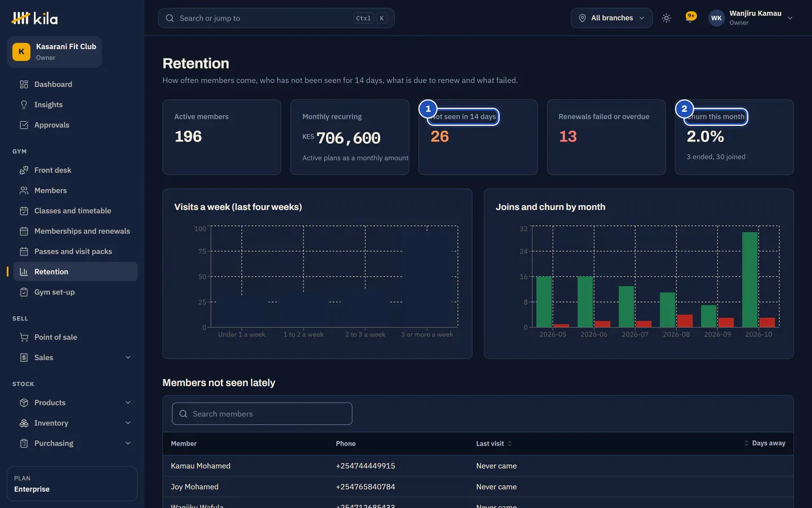
Task: Click phone number +254744449915
Action: pyautogui.click(x=365, y=466)
